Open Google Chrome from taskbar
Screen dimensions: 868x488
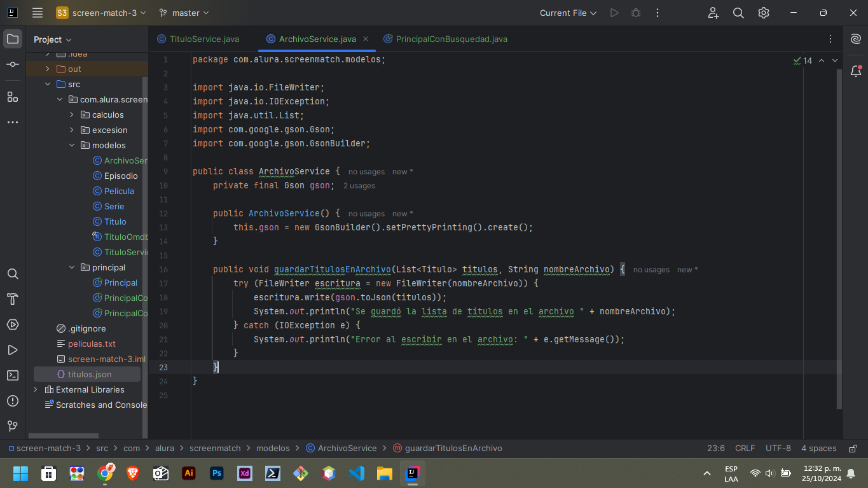(x=105, y=473)
